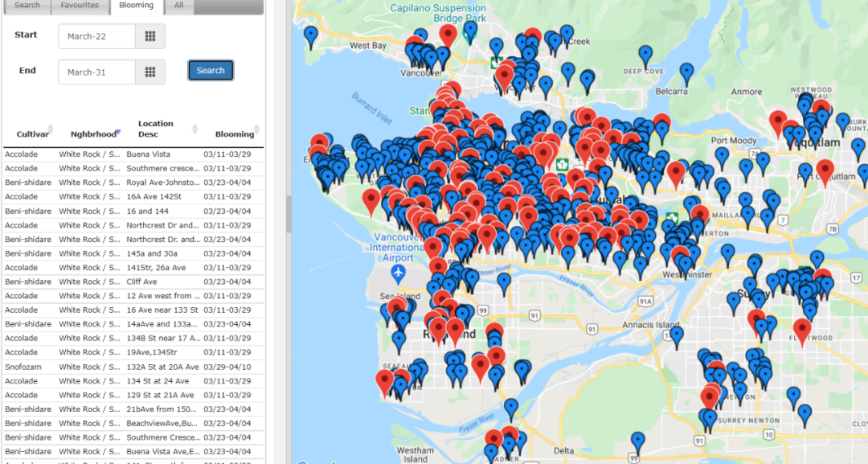Select row with location 19Ave,134Str
The image size is (868, 464).
[x=133, y=352]
